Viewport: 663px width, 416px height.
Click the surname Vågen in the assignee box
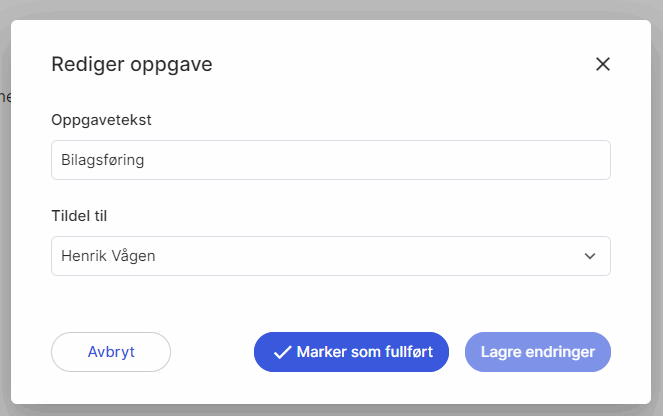[x=133, y=256]
